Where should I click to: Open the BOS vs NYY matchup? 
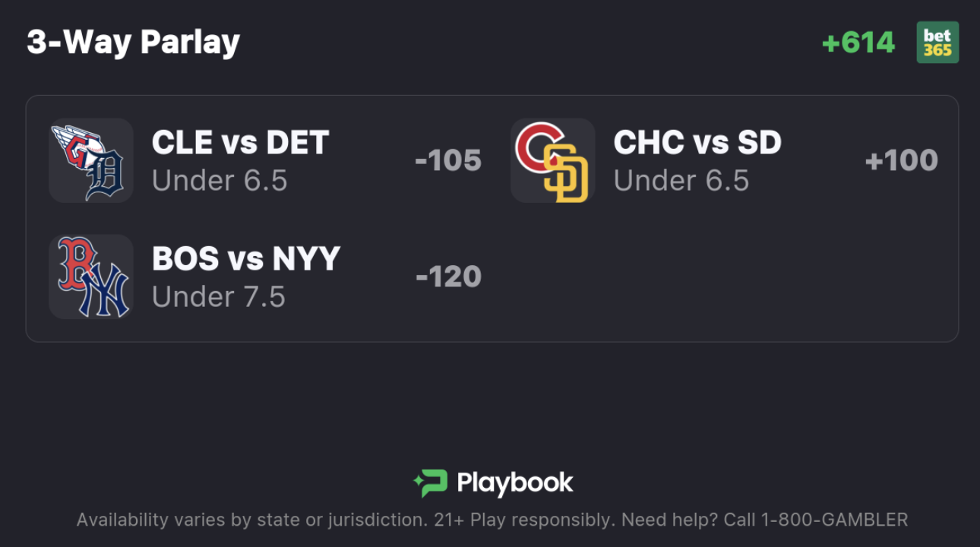coord(246,259)
